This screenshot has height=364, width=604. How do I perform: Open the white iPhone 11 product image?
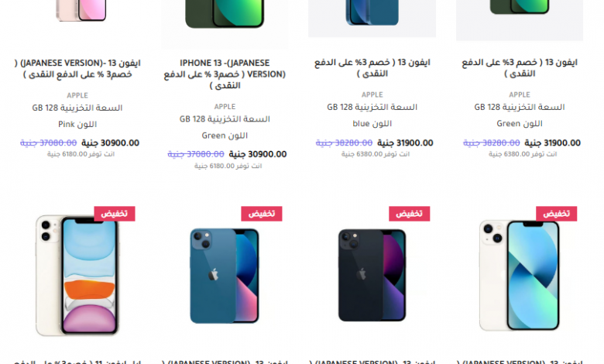(77, 276)
